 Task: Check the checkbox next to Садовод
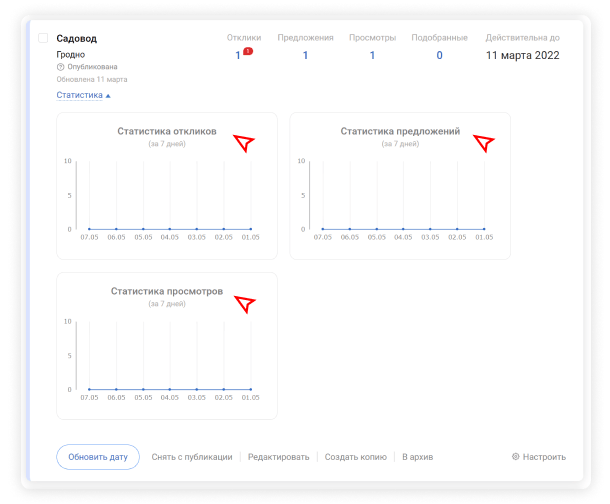click(43, 38)
